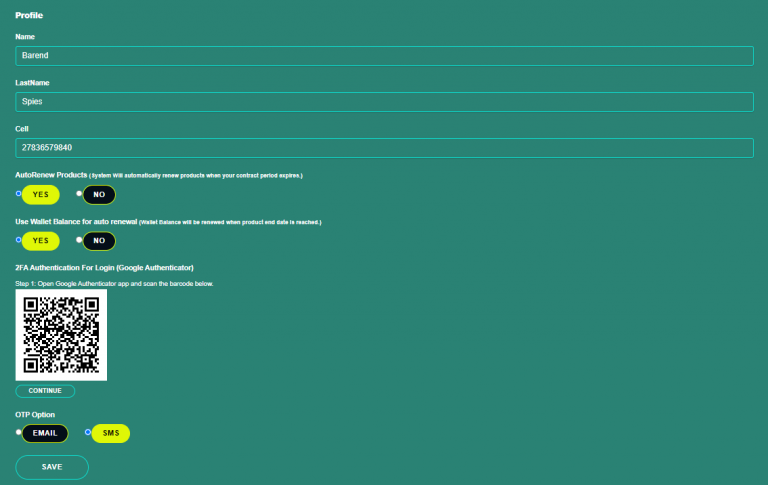
Task: Click the Cell number input field
Action: (384, 148)
